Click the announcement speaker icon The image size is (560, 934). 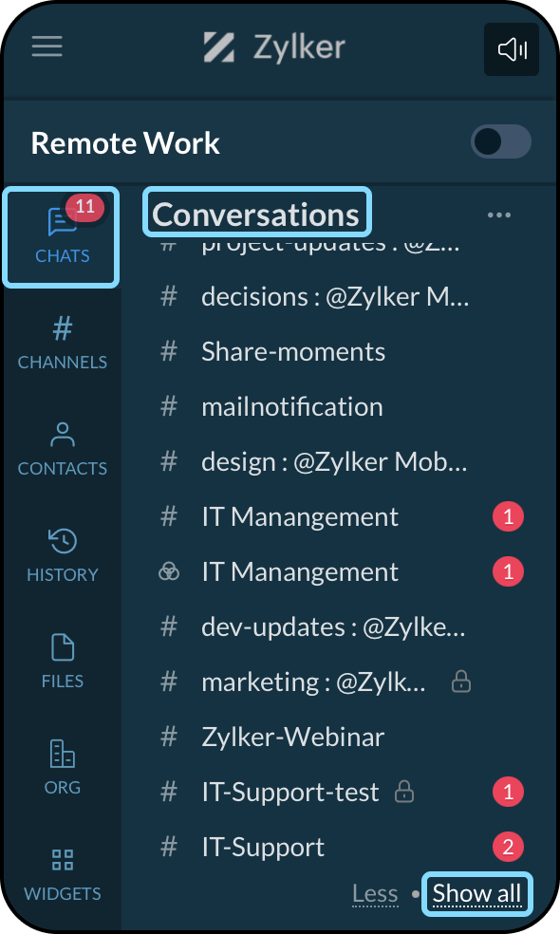512,49
